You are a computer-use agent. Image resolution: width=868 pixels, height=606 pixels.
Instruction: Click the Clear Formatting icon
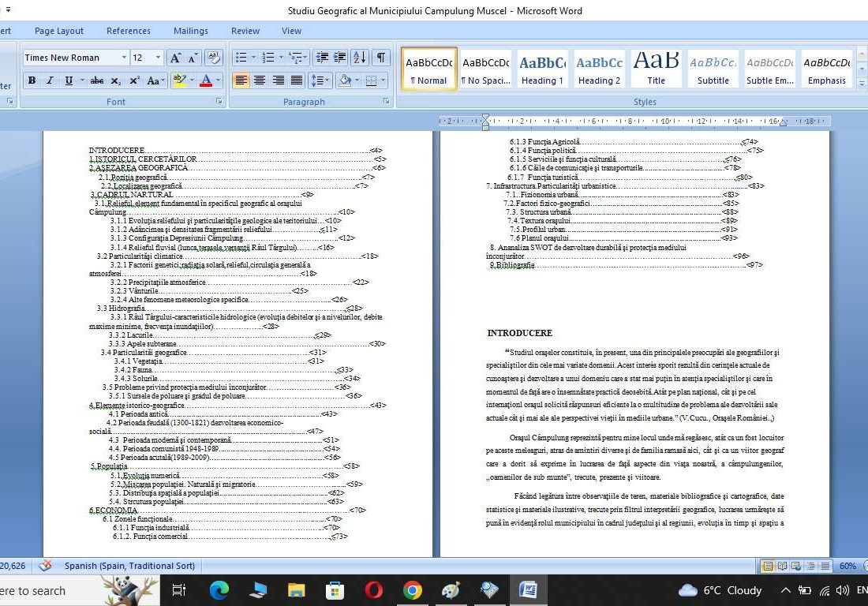(213, 58)
